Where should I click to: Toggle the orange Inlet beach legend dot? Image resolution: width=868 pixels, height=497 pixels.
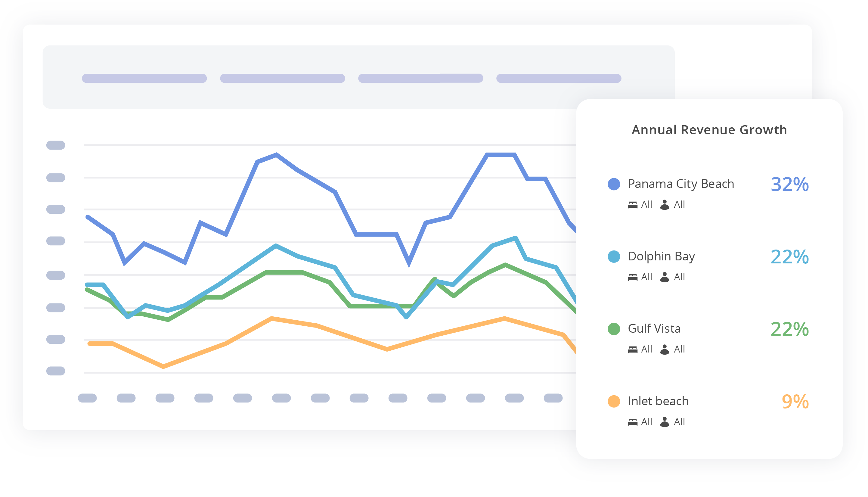tap(614, 402)
